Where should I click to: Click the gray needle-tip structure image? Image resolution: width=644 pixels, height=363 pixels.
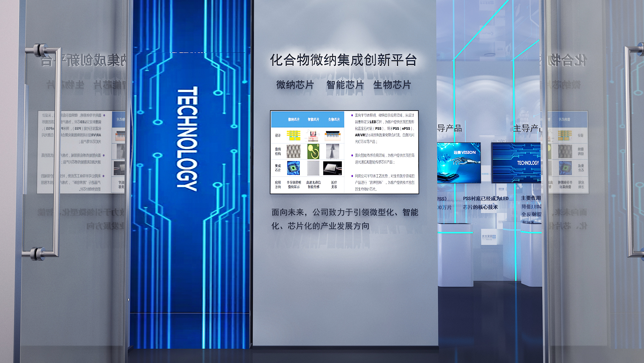click(x=333, y=151)
